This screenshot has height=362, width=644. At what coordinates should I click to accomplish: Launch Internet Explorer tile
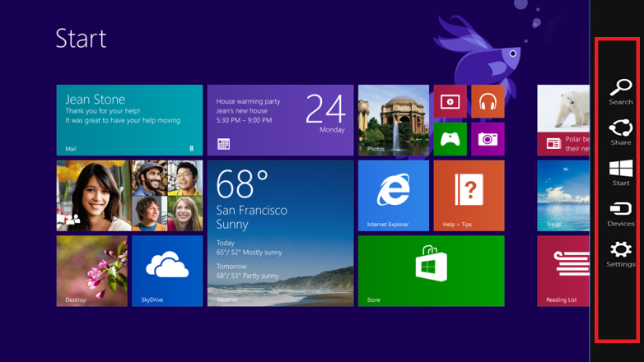(394, 196)
